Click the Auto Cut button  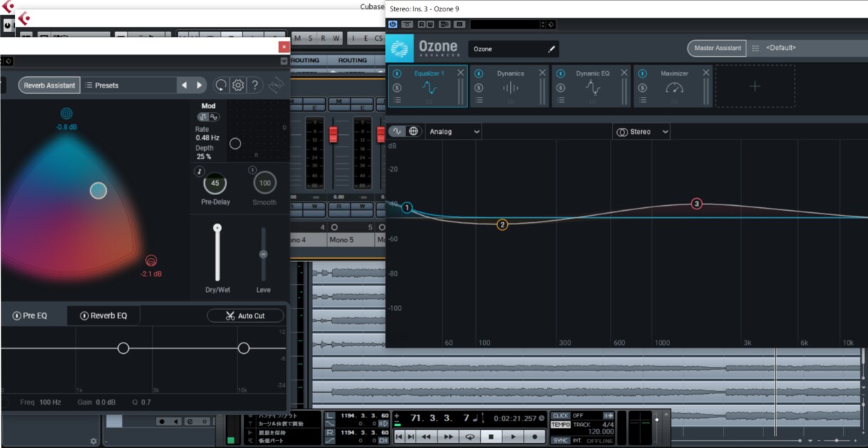point(245,316)
